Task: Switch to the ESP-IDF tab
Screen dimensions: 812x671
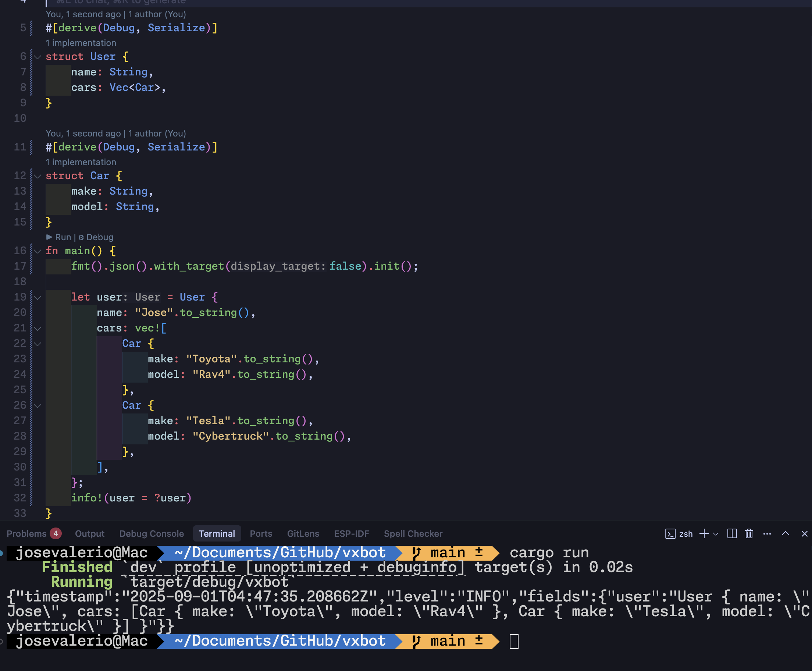Action: [x=352, y=534]
